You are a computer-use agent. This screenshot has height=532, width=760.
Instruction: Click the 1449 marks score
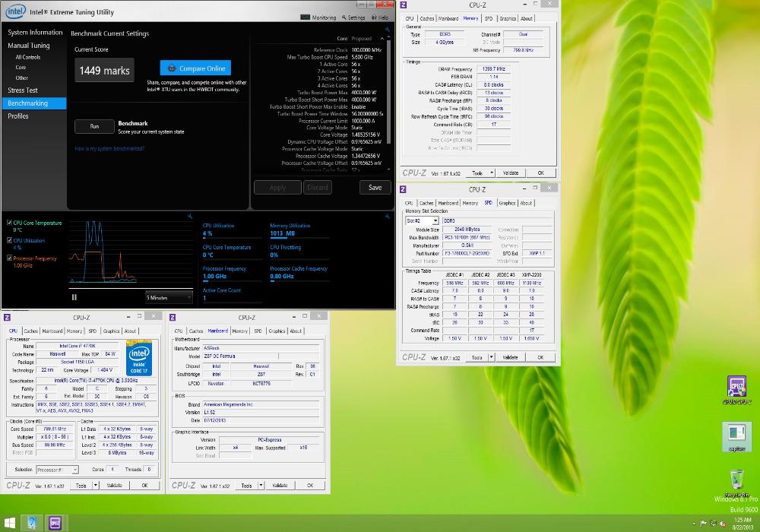tap(105, 71)
